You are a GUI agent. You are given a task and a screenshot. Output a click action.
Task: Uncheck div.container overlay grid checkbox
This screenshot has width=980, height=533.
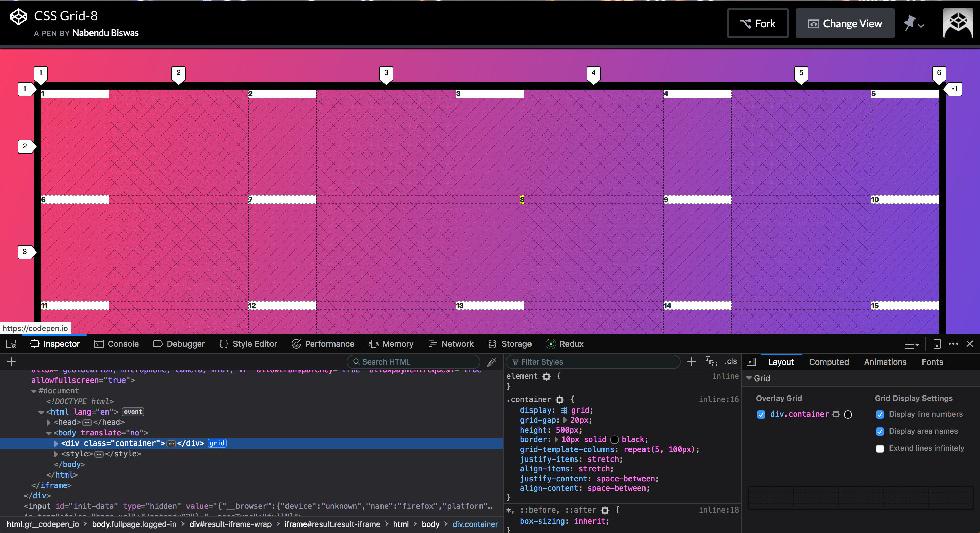click(x=761, y=414)
